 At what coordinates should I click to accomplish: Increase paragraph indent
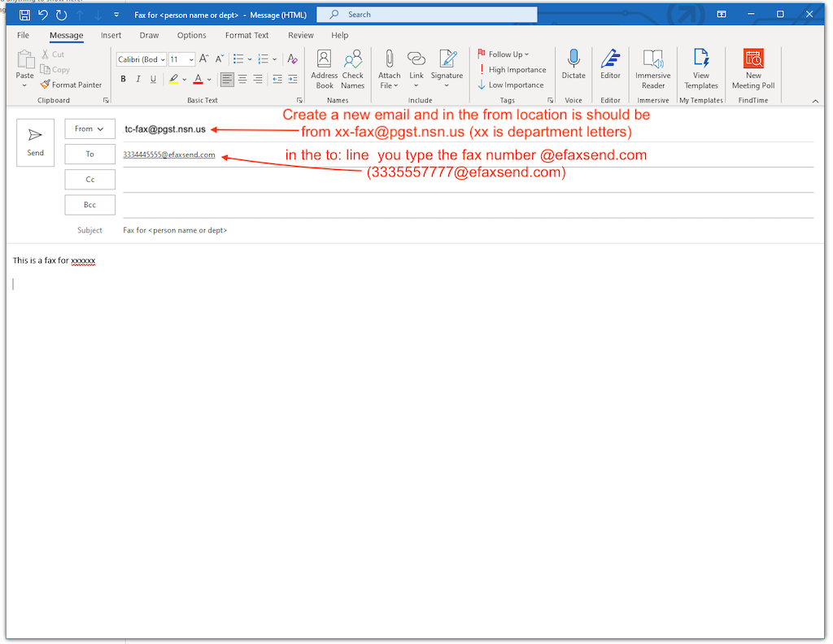[293, 79]
